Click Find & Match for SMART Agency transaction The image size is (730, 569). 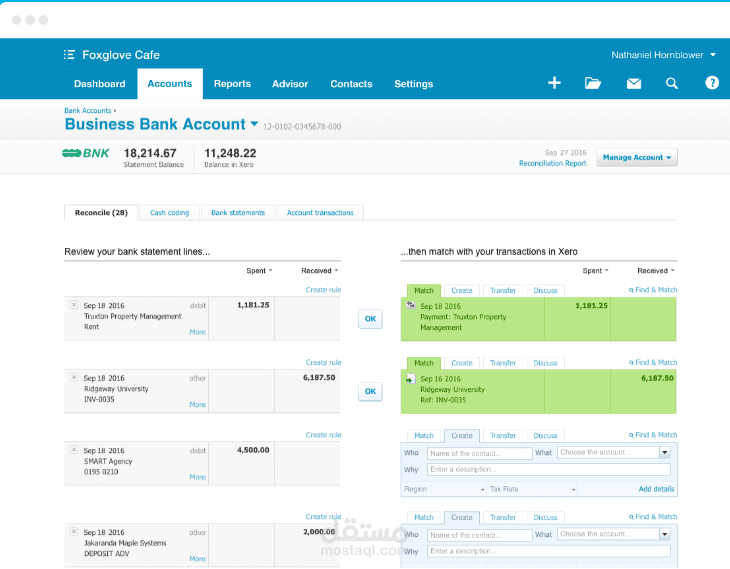point(653,435)
